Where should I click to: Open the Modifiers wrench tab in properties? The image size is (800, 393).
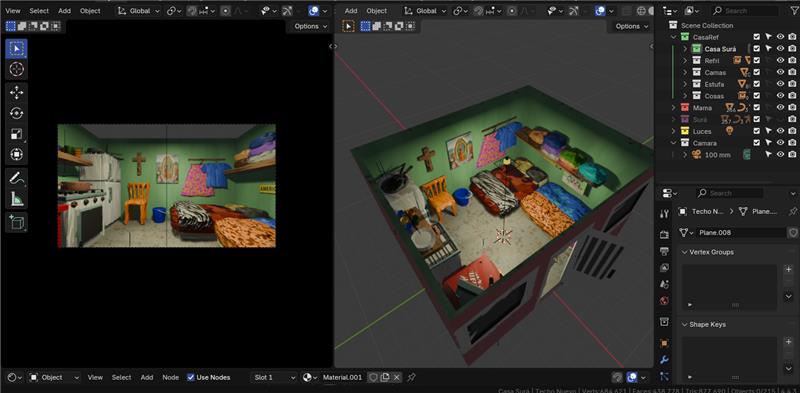click(664, 359)
